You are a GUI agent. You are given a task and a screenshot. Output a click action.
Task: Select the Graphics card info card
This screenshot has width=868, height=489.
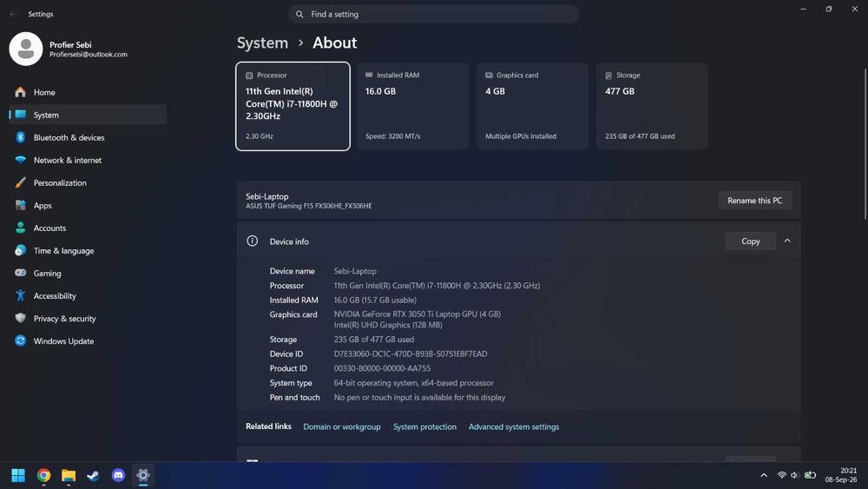533,106
